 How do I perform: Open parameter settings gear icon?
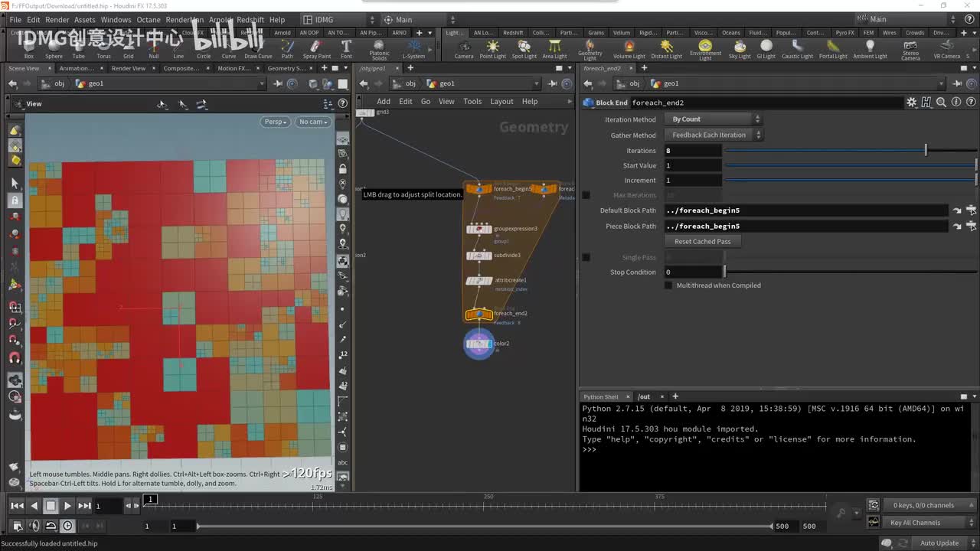(911, 103)
